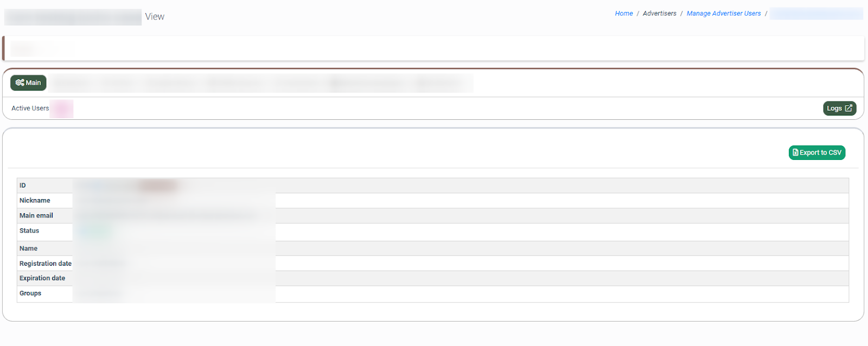Click the Status row label
This screenshot has width=868, height=346.
click(29, 231)
